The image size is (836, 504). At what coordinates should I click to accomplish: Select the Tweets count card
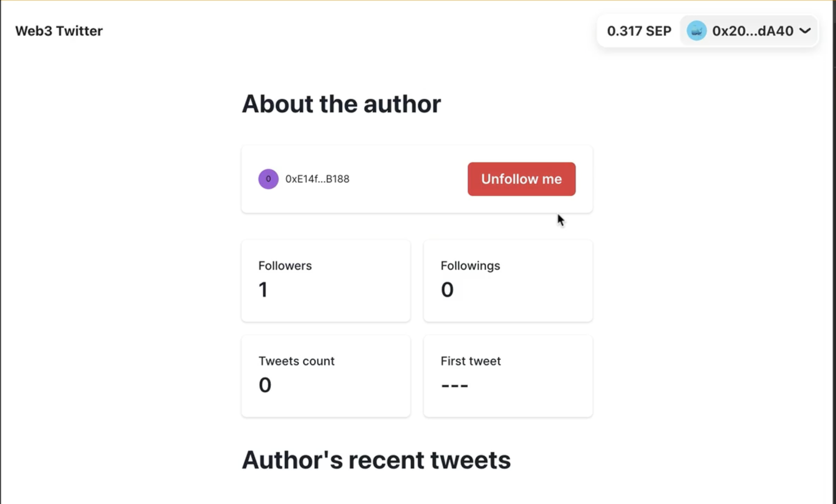point(326,376)
